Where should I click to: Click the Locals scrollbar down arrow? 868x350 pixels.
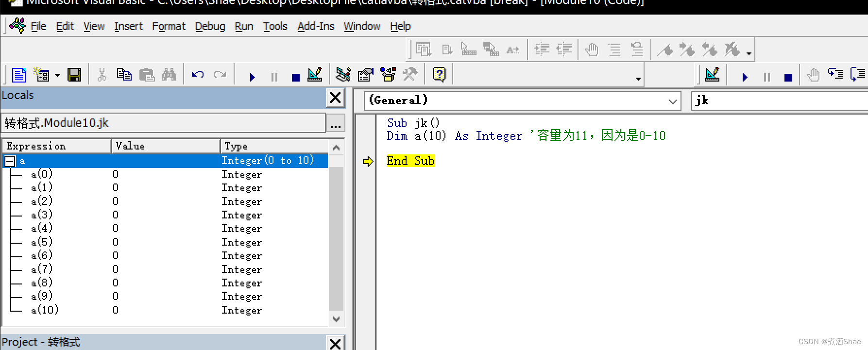tap(336, 319)
